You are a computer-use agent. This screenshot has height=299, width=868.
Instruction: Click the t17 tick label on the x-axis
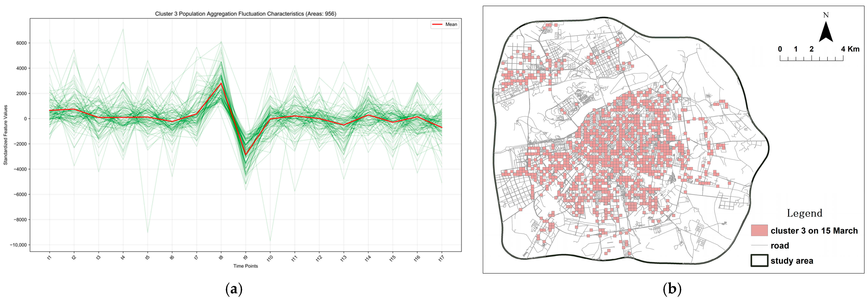click(441, 258)
